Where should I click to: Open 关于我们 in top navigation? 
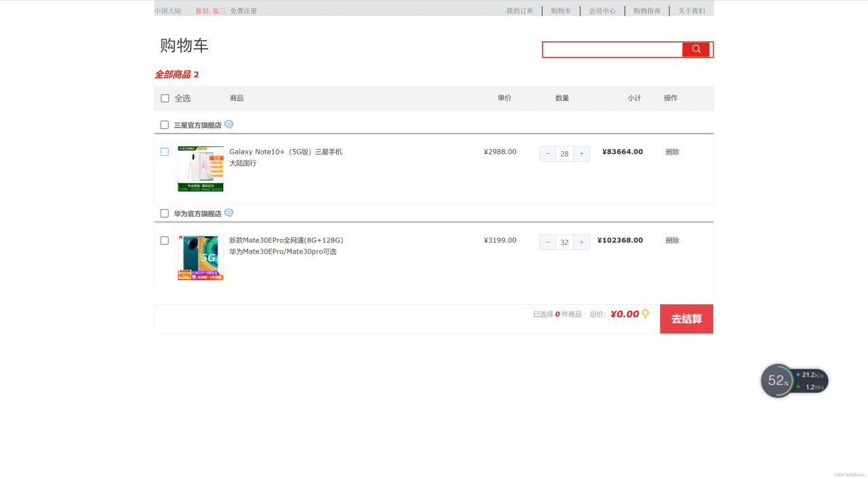click(692, 11)
